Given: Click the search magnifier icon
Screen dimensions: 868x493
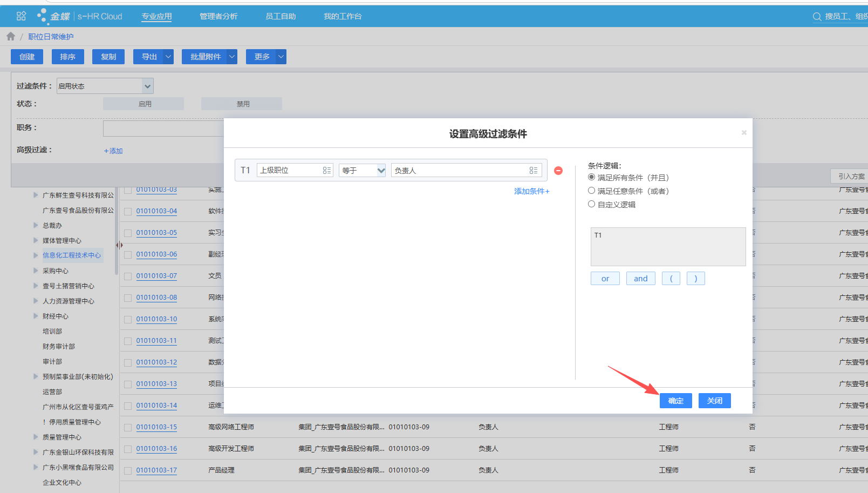Looking at the screenshot, I should [817, 17].
